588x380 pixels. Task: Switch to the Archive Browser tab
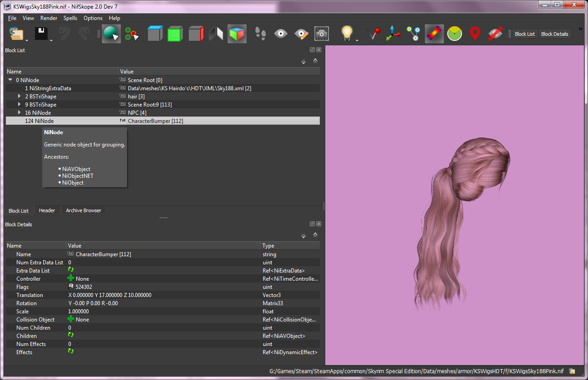click(83, 210)
